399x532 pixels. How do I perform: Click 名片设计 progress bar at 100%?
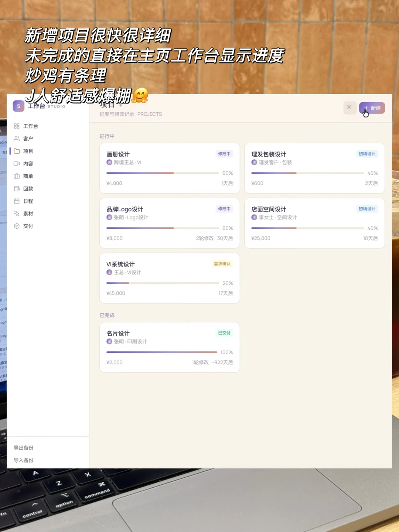(163, 352)
